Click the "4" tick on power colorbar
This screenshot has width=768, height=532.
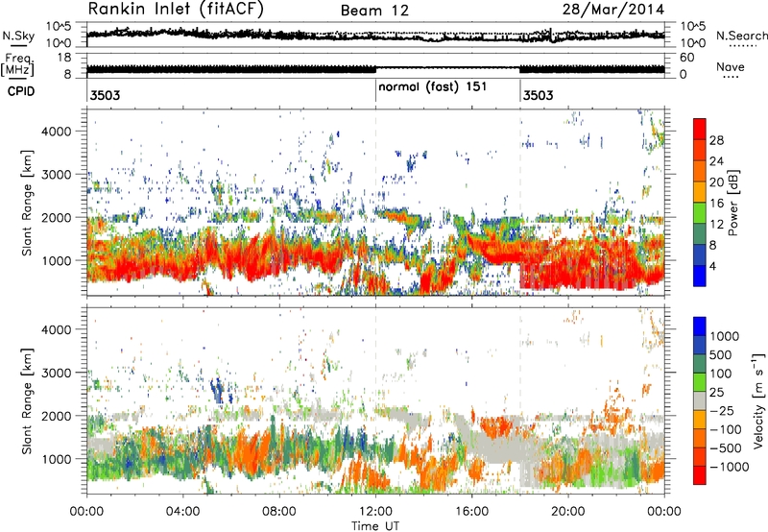click(x=713, y=266)
